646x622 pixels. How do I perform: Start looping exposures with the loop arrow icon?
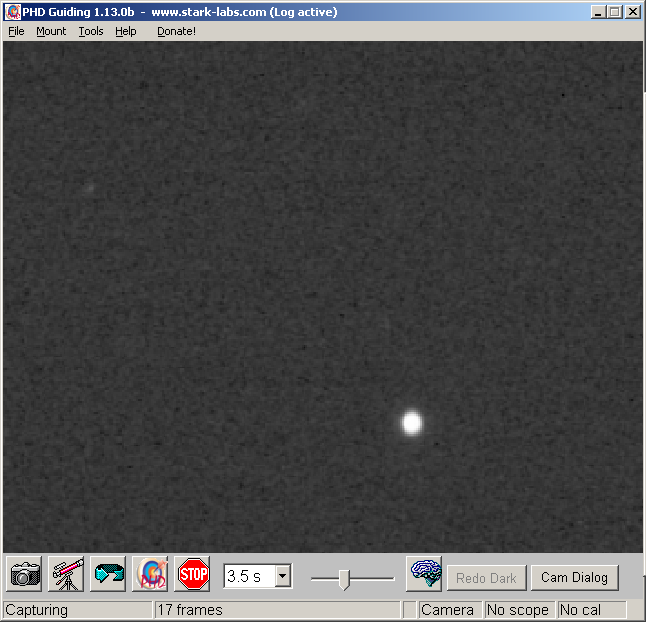[x=108, y=574]
